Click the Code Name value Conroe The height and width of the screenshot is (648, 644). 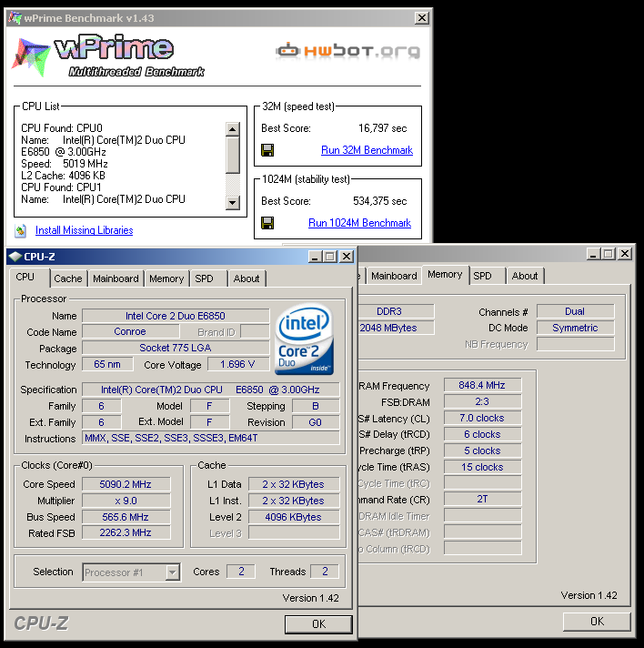130,331
